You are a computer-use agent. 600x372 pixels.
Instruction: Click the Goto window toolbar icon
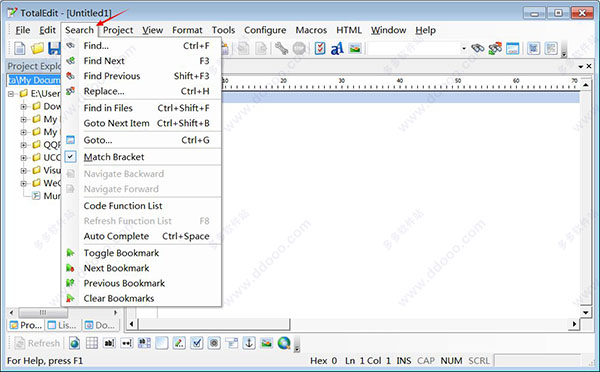click(513, 49)
